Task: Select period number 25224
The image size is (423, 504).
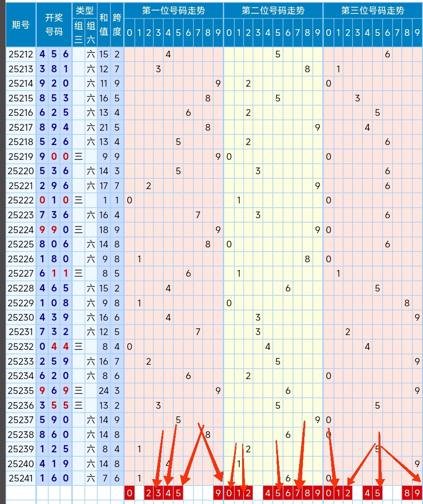Action: pyautogui.click(x=21, y=230)
